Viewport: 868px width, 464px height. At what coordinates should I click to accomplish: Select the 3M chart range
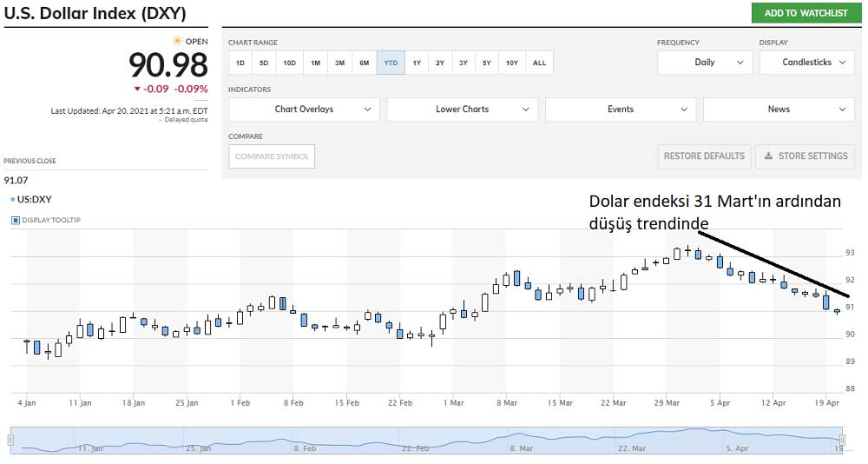(340, 63)
